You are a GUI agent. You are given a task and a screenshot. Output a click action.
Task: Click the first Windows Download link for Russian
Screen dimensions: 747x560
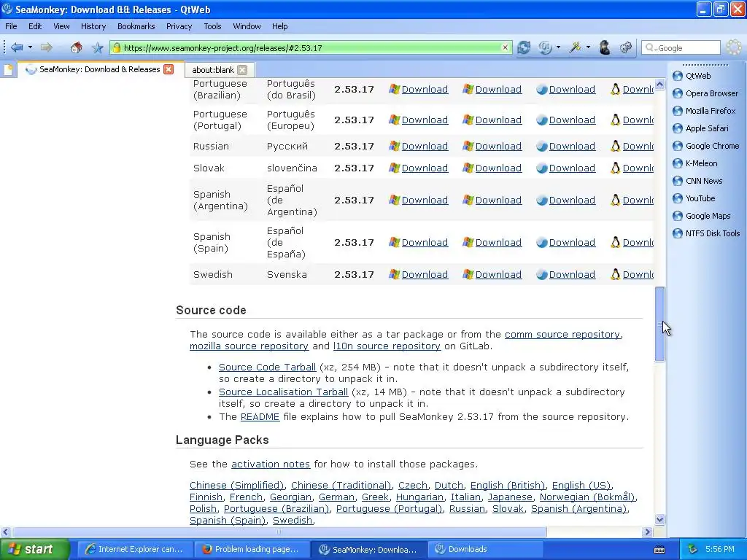425,146
